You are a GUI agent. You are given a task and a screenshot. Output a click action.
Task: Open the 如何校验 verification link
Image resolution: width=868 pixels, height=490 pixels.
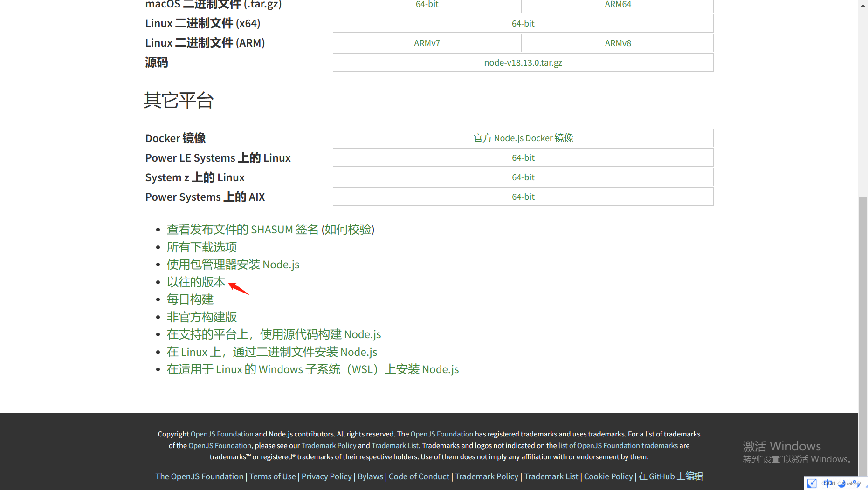coord(348,230)
